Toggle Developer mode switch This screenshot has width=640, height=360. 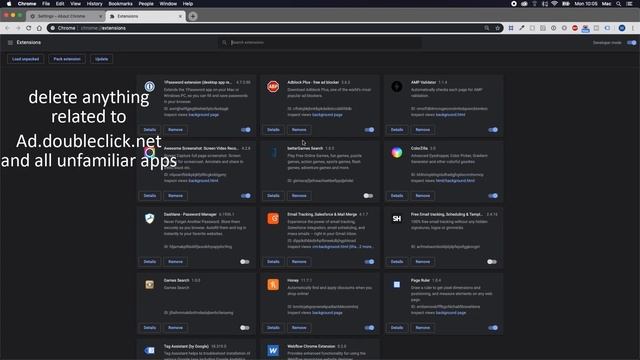pos(631,42)
